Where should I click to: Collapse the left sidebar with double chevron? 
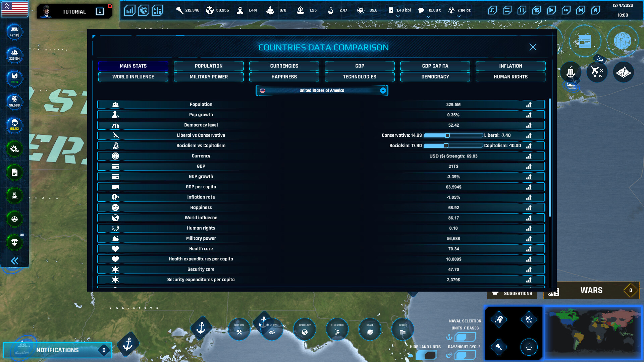[14, 260]
